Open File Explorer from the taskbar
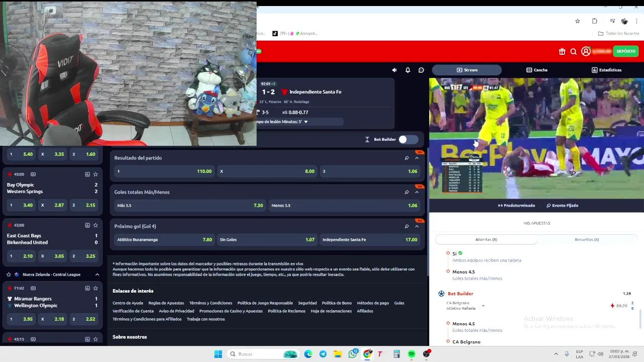This screenshot has width=644, height=362. click(x=338, y=354)
